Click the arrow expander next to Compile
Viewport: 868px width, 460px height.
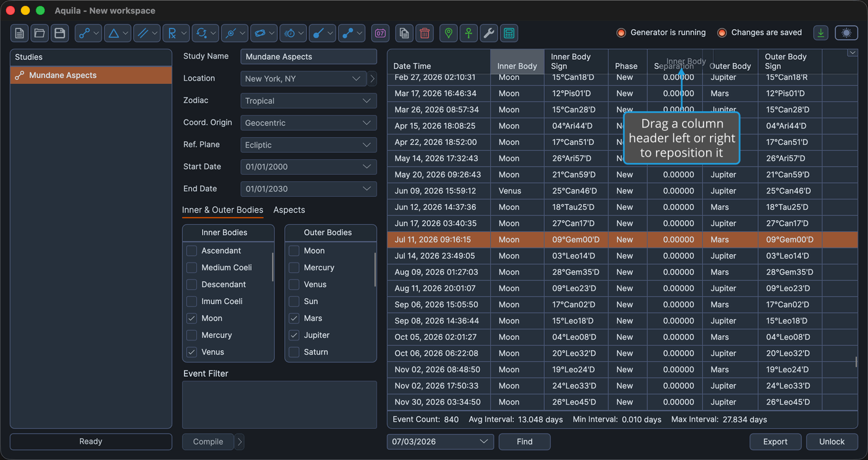(240, 442)
